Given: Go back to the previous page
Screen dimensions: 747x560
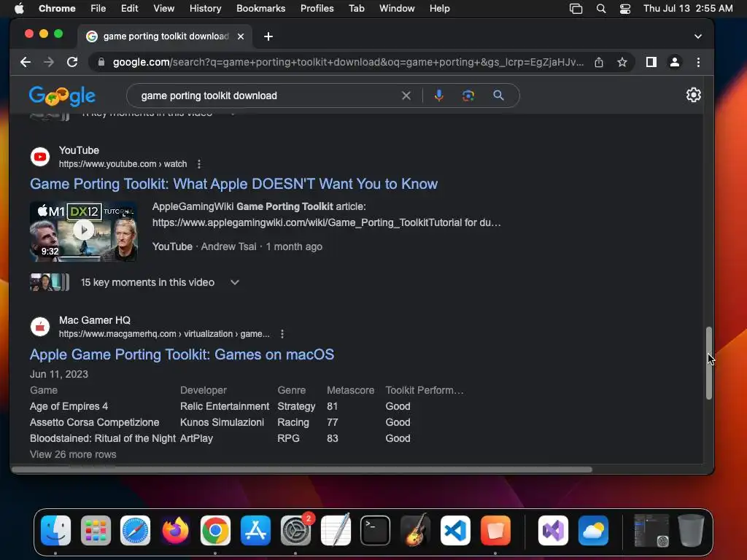Looking at the screenshot, I should pos(26,63).
